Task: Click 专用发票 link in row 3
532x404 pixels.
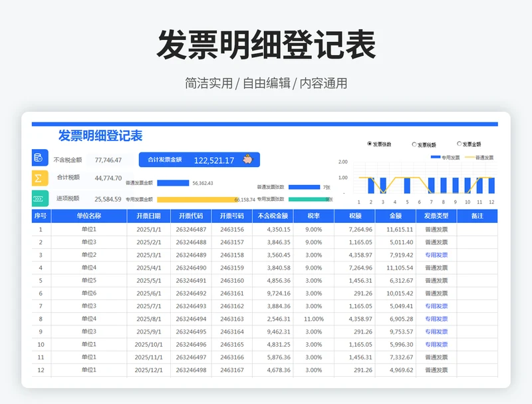Action: coord(437,255)
